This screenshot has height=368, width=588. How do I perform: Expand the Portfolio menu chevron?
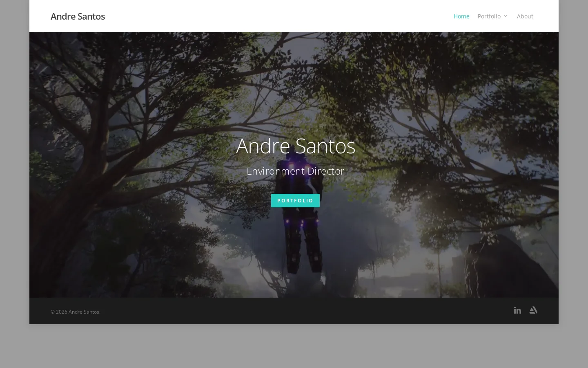click(x=505, y=16)
